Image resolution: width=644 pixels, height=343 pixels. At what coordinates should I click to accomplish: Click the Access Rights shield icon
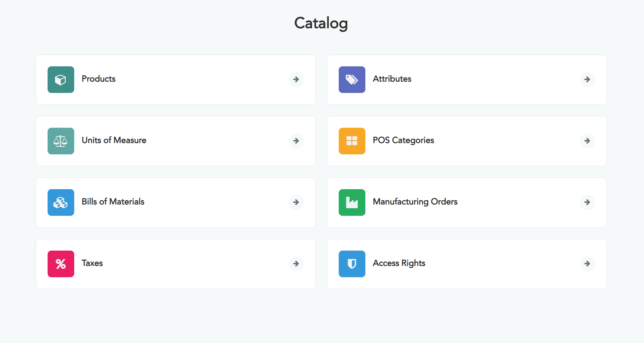[352, 264]
